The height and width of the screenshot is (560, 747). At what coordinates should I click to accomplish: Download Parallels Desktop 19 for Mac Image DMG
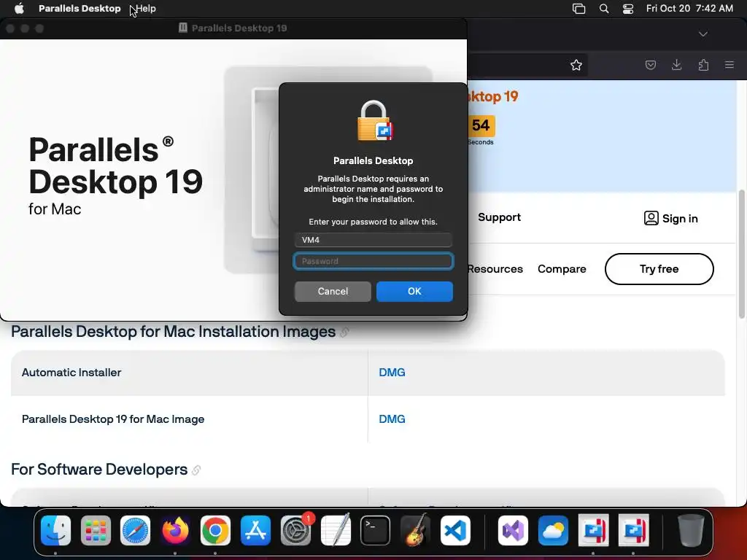392,419
